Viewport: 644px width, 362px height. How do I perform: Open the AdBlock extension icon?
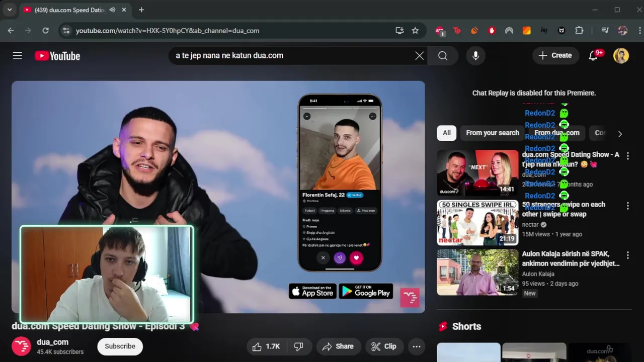tap(440, 31)
